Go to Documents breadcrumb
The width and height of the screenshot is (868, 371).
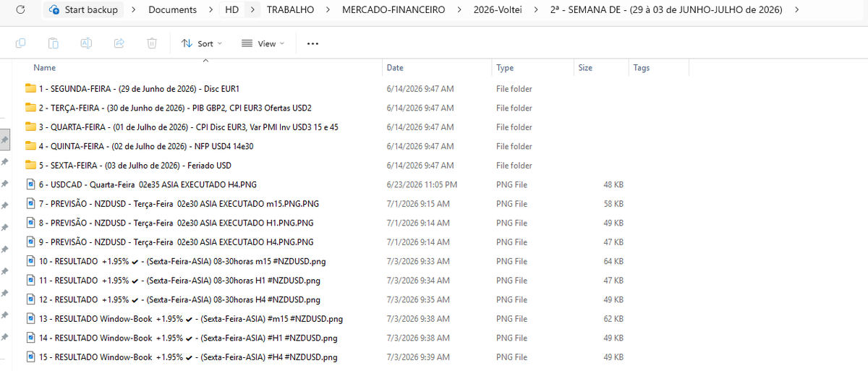(172, 10)
